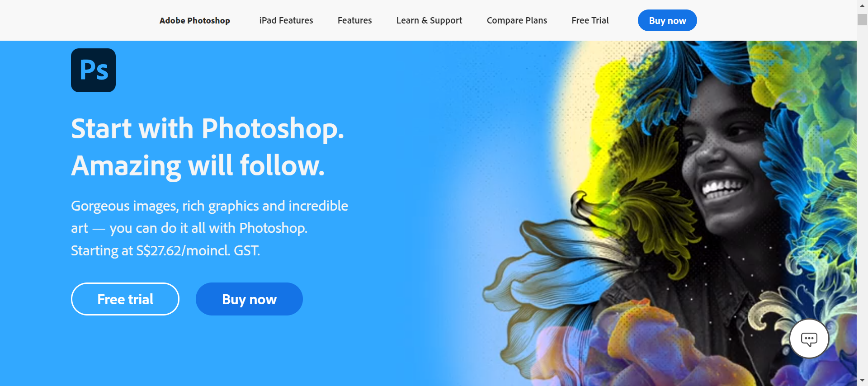Click the Buy now button in header
868x386 pixels.
pyautogui.click(x=667, y=20)
